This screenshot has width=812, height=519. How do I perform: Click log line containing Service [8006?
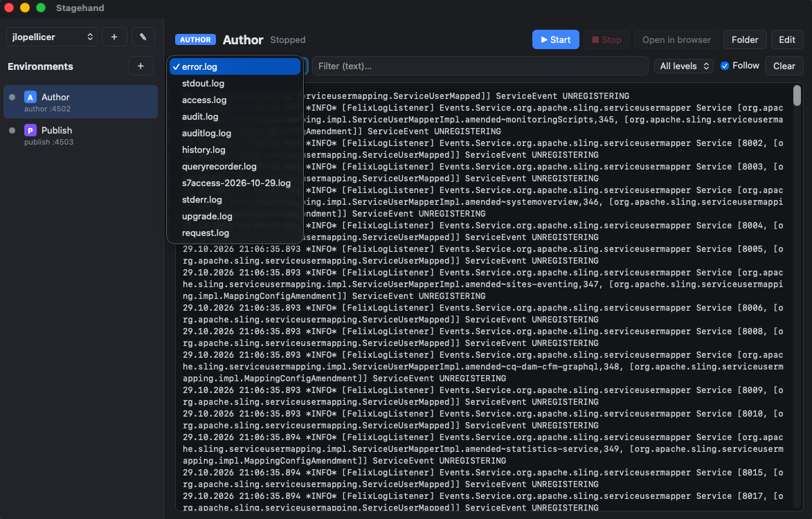[x=482, y=313]
